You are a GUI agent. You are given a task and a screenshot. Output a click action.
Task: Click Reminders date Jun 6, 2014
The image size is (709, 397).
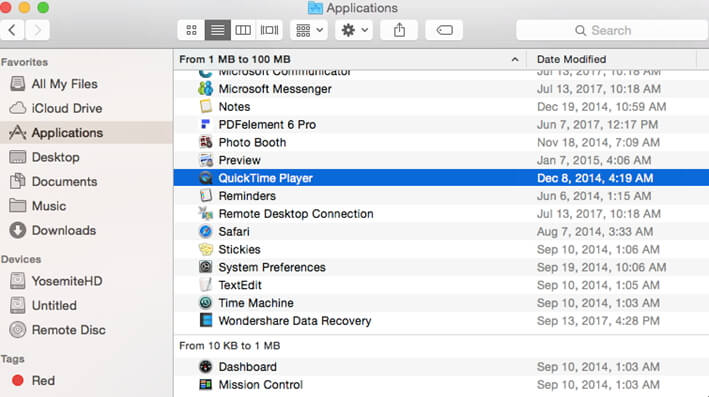pyautogui.click(x=594, y=196)
